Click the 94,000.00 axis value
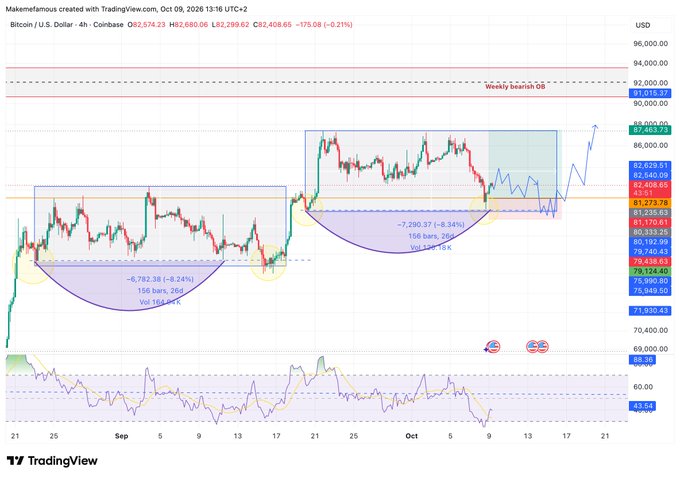Screen dimensions: 680x478 click(651, 63)
